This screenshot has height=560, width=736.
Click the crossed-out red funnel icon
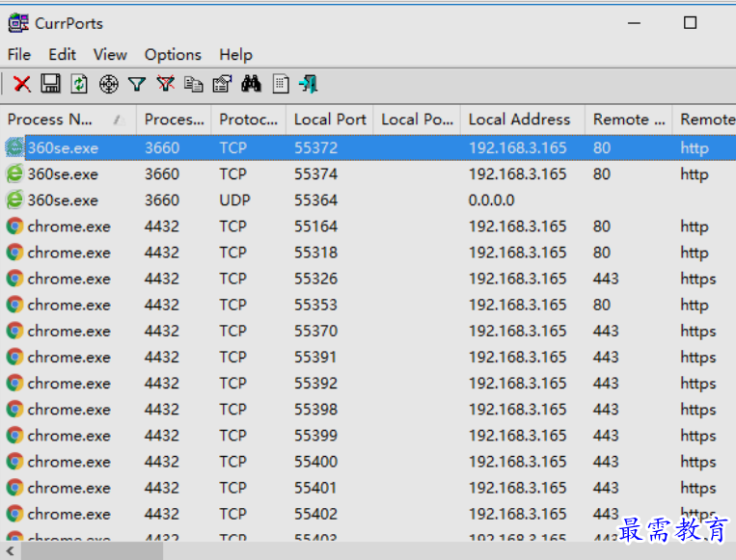click(x=166, y=84)
